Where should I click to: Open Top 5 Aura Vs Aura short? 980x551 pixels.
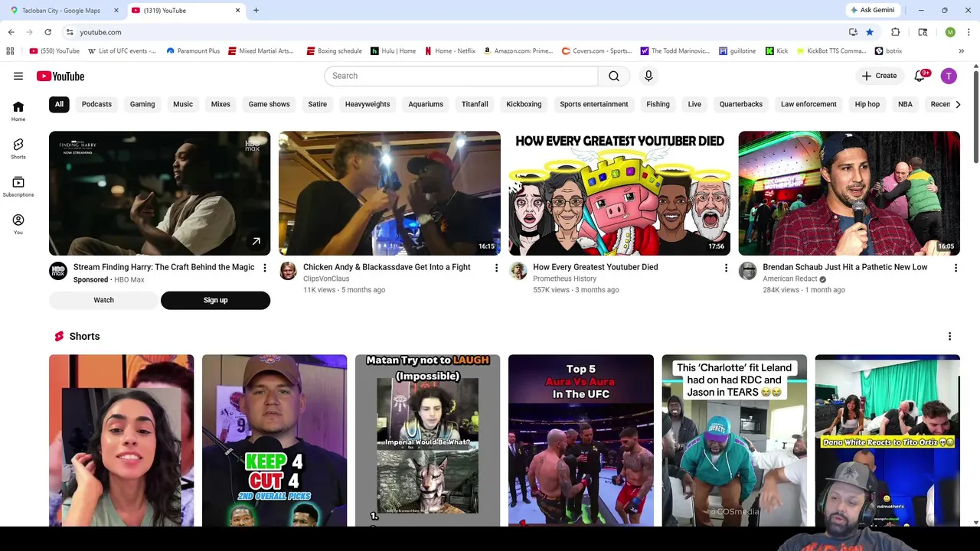coord(581,441)
